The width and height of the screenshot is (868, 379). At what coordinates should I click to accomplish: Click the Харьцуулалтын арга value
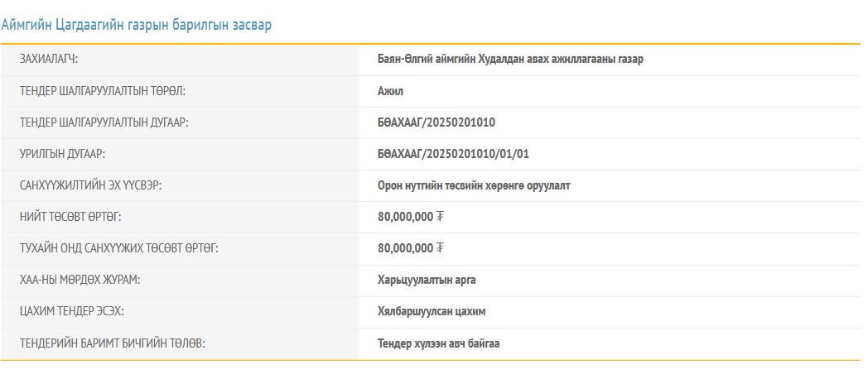click(427, 280)
